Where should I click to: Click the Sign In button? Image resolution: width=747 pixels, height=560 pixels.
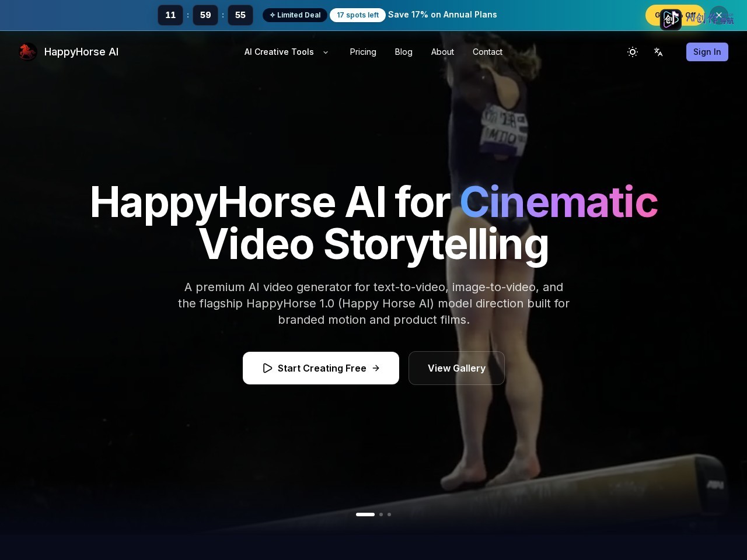(x=707, y=52)
